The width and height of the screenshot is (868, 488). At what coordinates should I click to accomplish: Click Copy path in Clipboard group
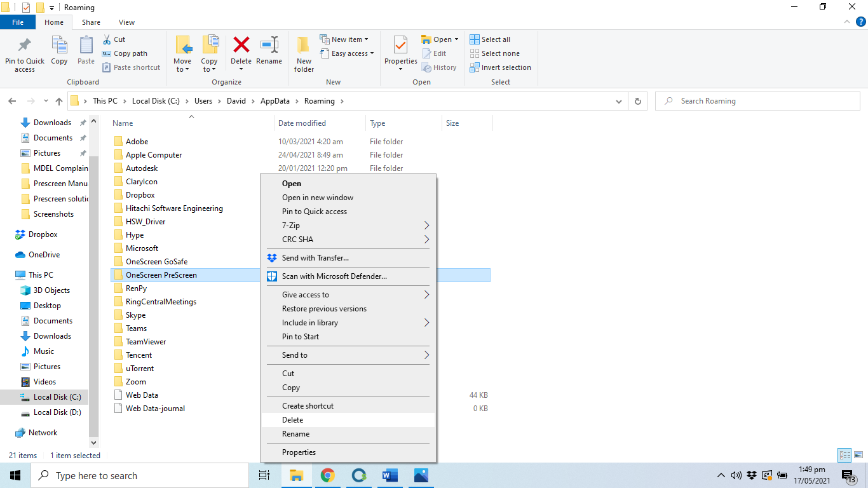click(x=125, y=53)
